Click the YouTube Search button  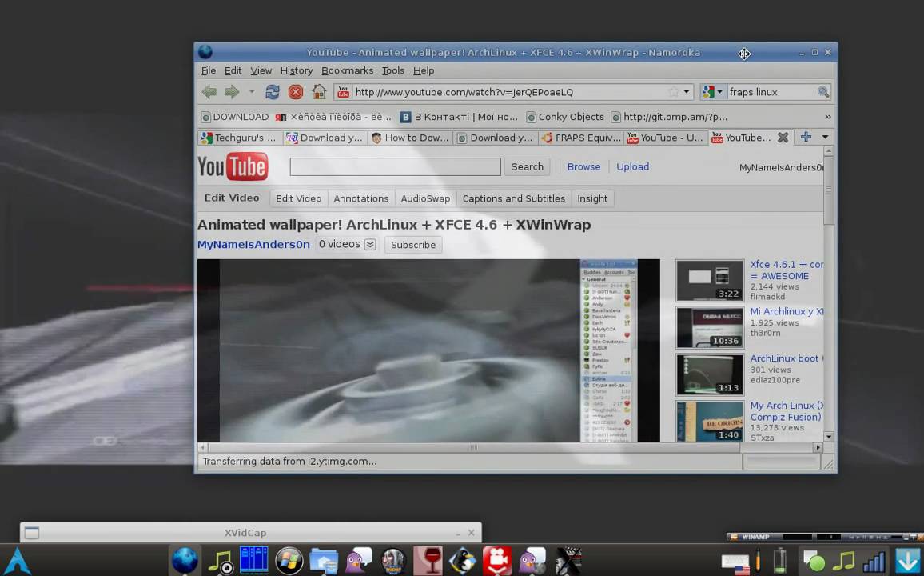[x=528, y=167]
